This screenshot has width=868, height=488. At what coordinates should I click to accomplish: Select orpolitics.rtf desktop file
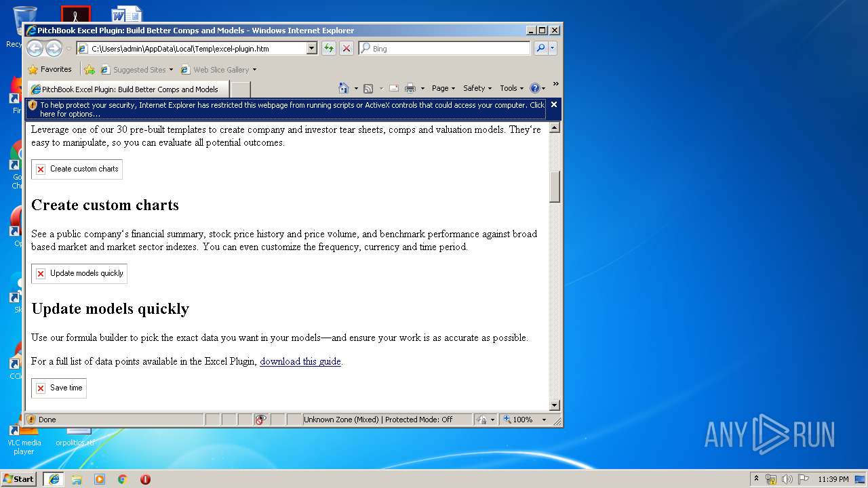coord(76,437)
